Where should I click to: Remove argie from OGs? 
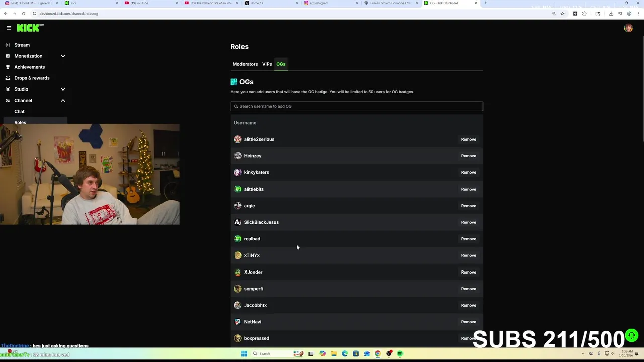pyautogui.click(x=468, y=206)
